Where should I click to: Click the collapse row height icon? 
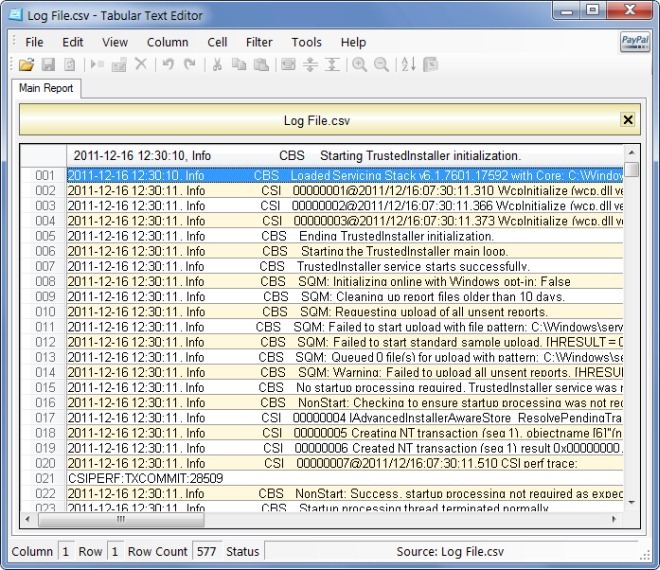[x=332, y=64]
